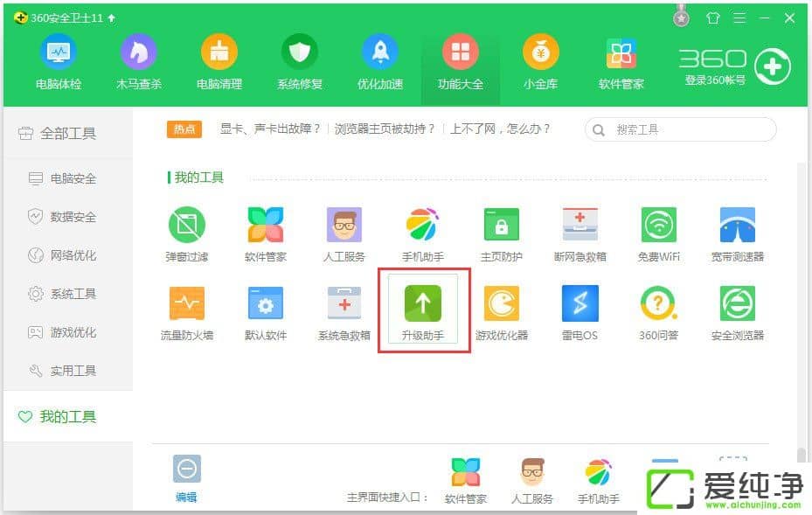The height and width of the screenshot is (515, 812).
Task: Switch to the 功能大全 tab
Action: coord(460,61)
